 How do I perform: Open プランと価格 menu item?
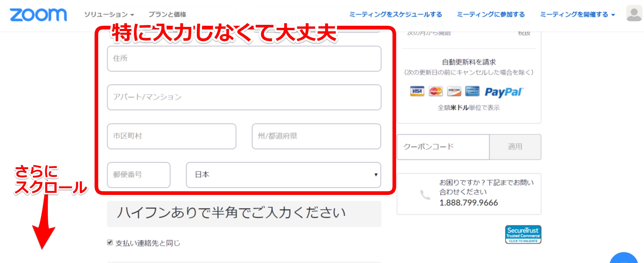tap(167, 14)
